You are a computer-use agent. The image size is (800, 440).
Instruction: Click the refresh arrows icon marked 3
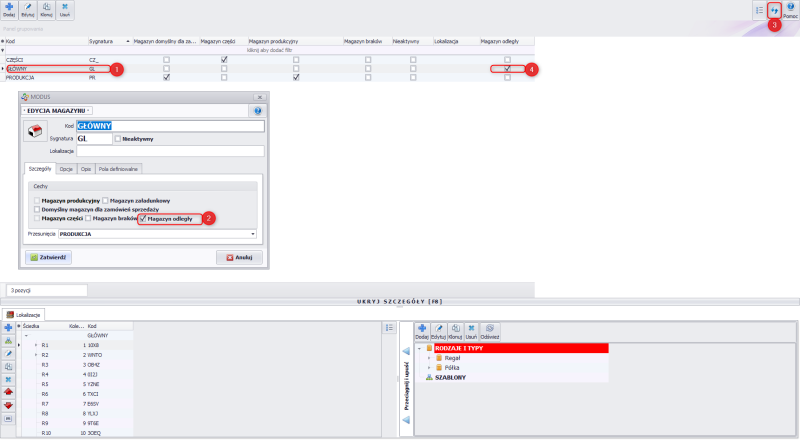point(773,9)
